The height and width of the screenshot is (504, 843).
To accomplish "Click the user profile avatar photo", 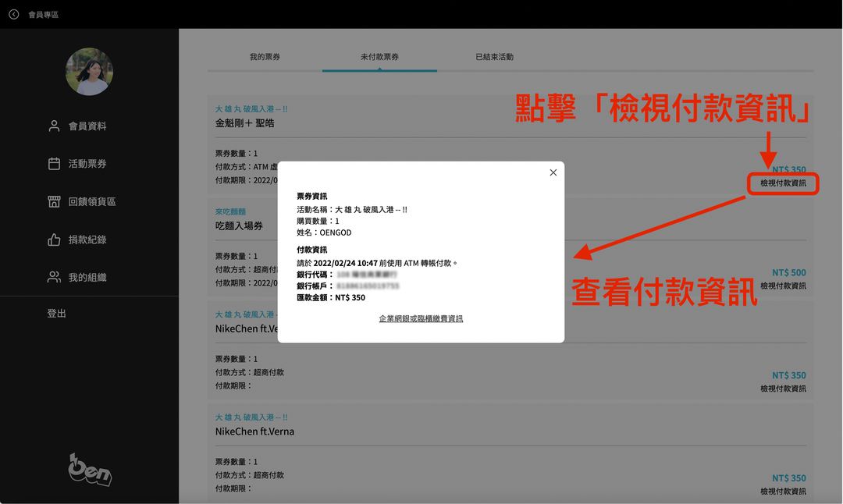I will point(89,72).
